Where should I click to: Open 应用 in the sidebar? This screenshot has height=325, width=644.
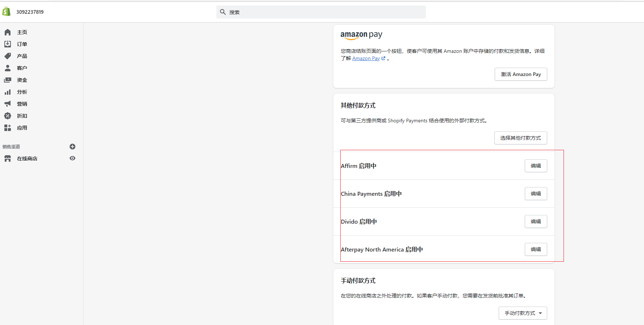[22, 128]
